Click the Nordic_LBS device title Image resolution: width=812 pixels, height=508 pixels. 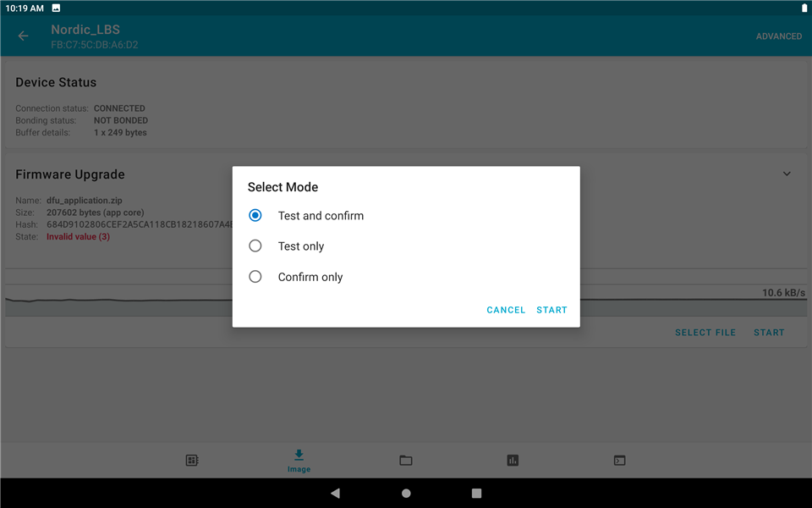coord(85,30)
